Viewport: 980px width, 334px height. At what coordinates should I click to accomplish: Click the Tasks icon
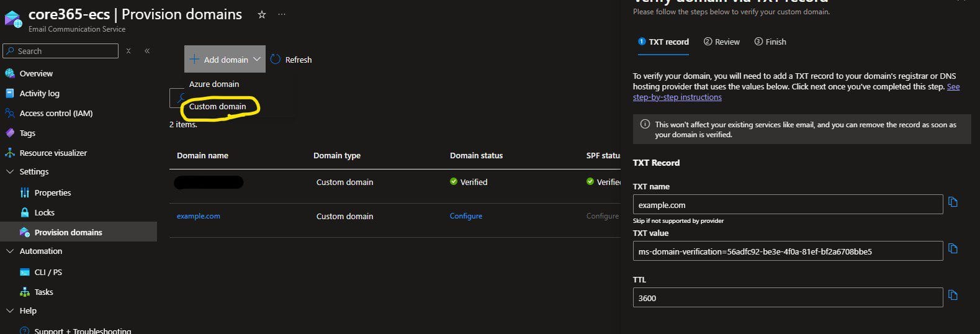click(25, 292)
